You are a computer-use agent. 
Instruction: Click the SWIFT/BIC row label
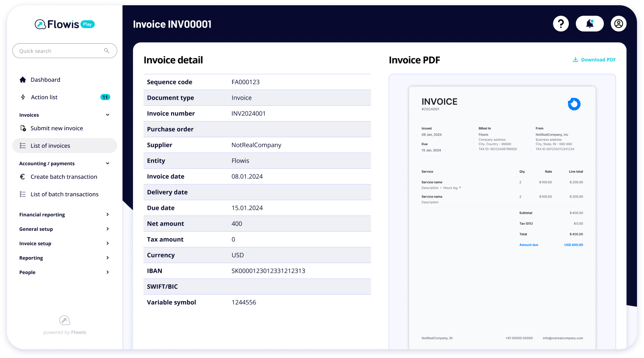[162, 286]
